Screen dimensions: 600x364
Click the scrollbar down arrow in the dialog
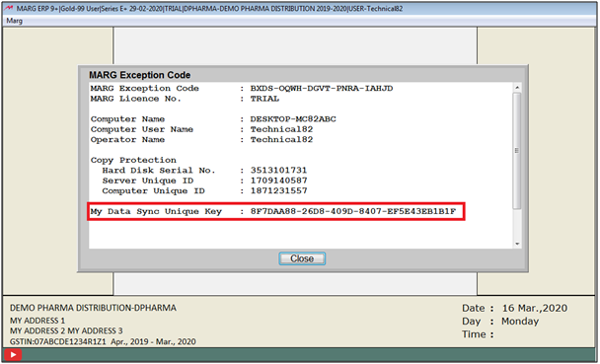click(x=517, y=244)
